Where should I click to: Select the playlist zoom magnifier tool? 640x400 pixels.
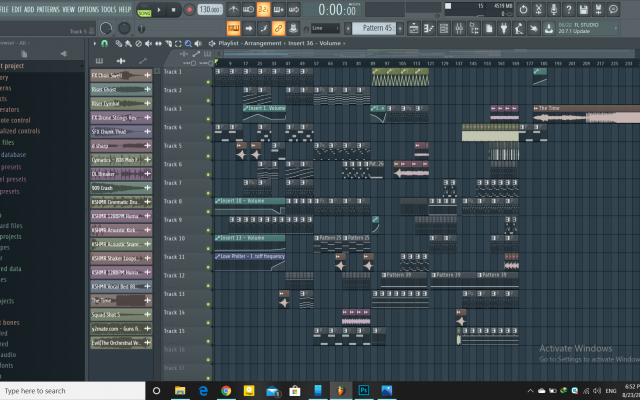188,43
